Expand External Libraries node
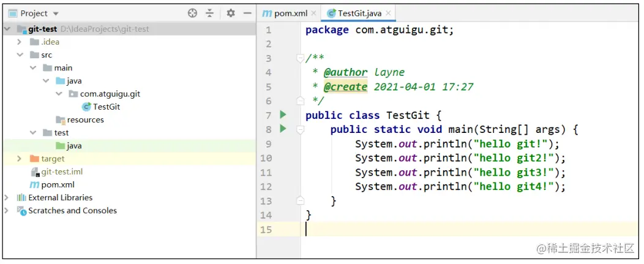Viewport: 644px width, 264px height. pos(6,198)
